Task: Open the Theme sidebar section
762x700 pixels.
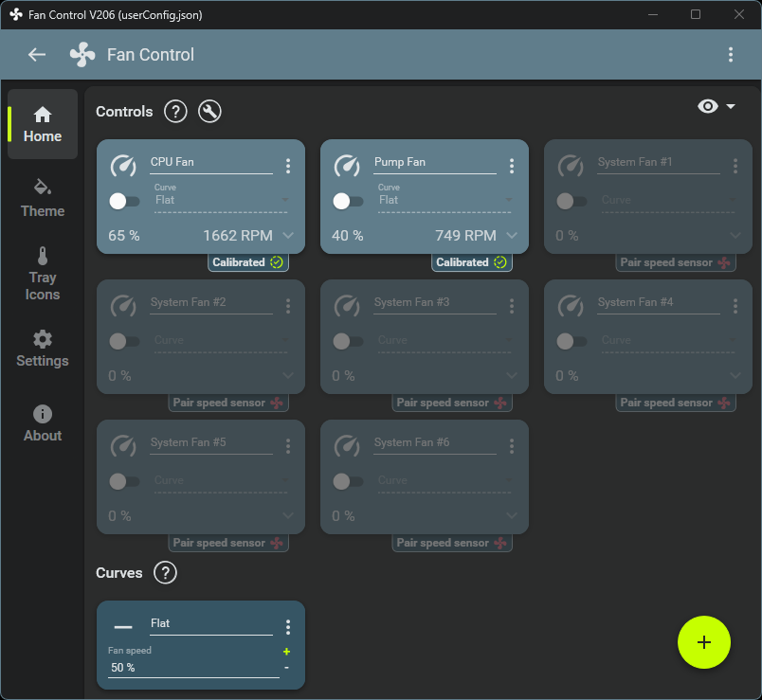Action: [43, 198]
